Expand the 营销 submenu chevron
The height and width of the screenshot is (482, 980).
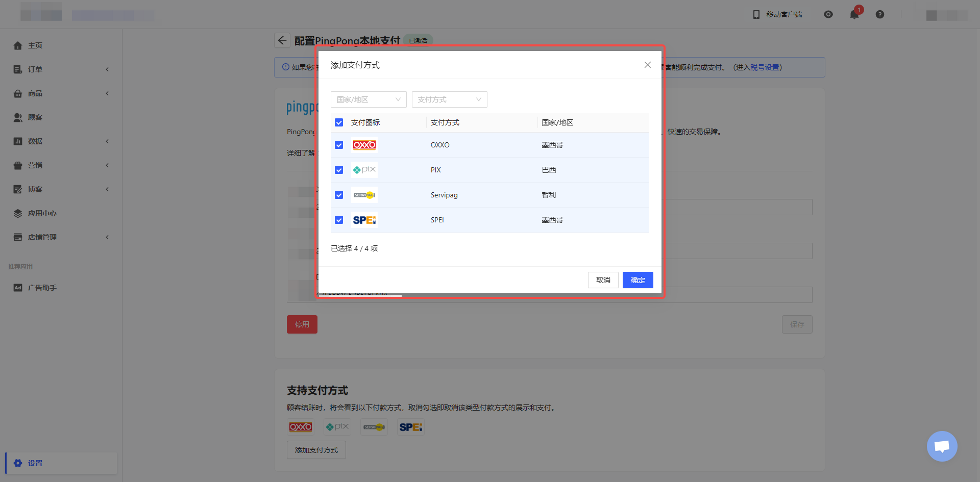[x=107, y=165]
